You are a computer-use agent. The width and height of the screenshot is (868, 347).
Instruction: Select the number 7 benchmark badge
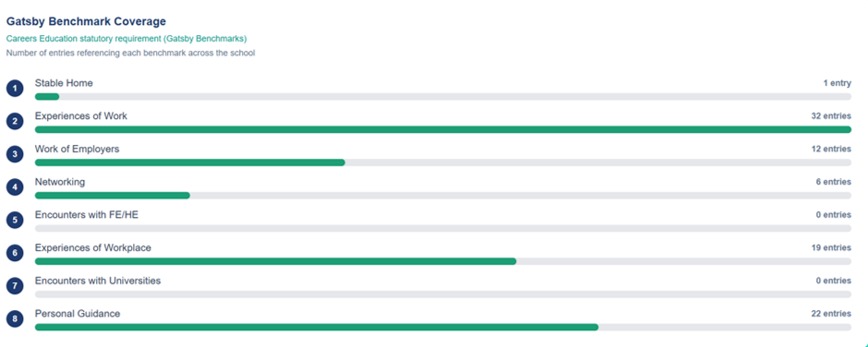point(15,286)
